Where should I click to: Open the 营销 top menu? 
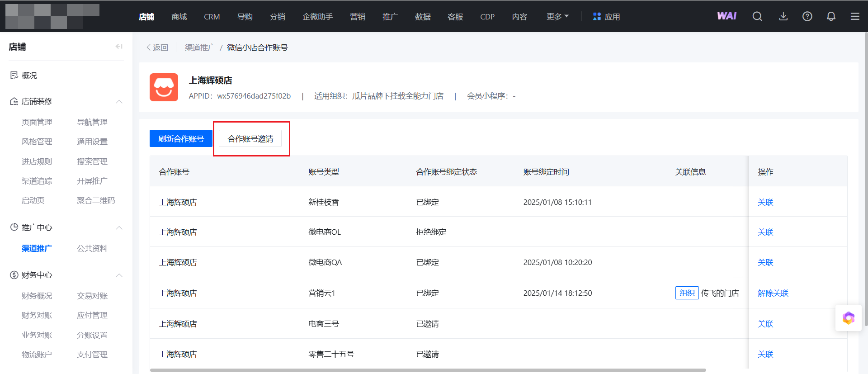pos(357,17)
